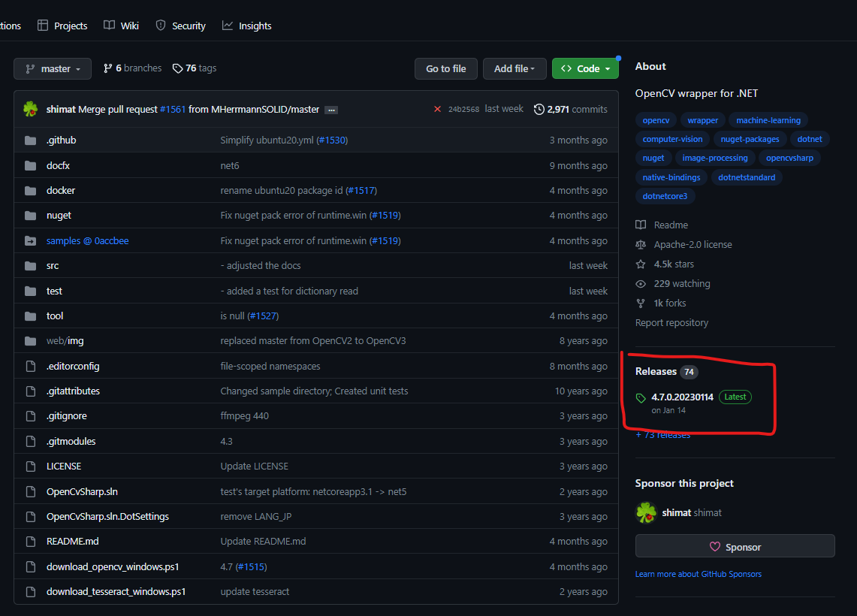
Task: Open the master branch dropdown
Action: pos(53,69)
